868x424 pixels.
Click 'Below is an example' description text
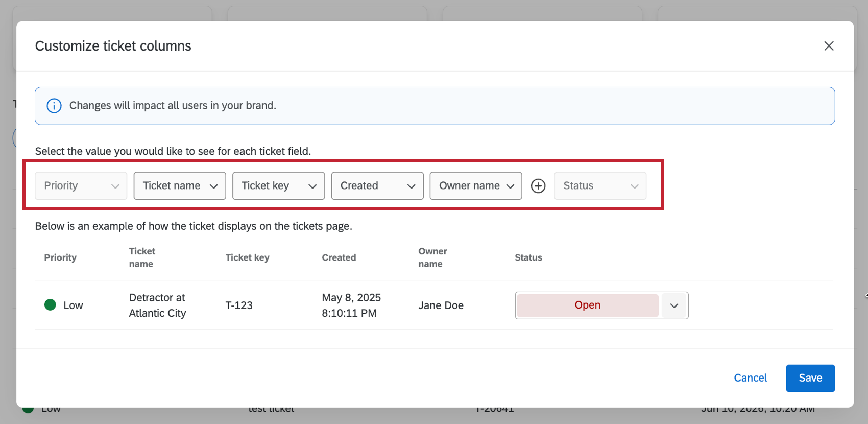[194, 226]
